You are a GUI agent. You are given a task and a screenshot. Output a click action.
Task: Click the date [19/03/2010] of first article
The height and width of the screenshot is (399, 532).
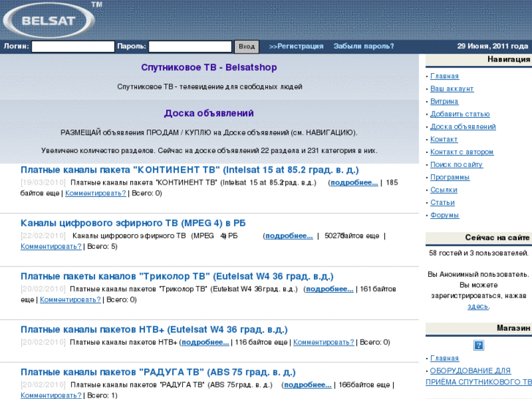[x=43, y=183]
